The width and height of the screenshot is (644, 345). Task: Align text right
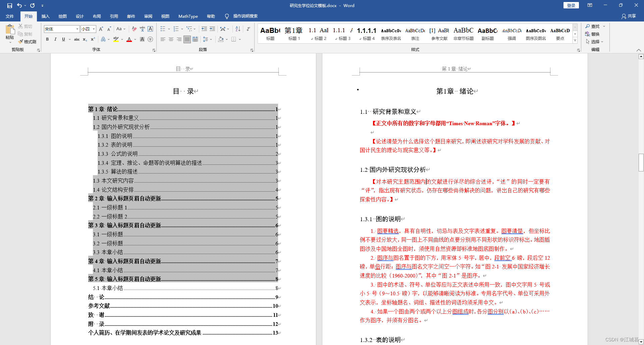point(179,39)
